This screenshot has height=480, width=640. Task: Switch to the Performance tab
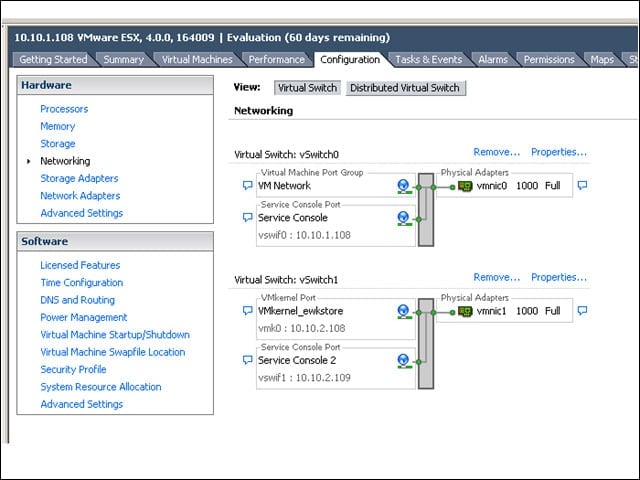click(x=277, y=60)
